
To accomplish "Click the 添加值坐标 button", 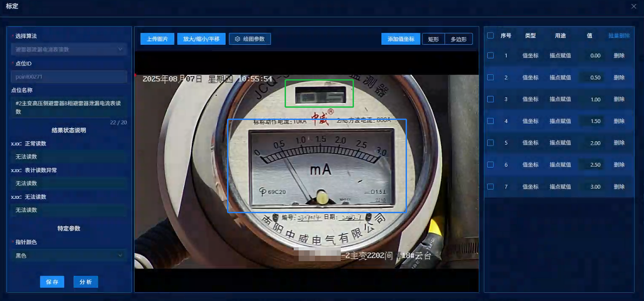I will pos(401,39).
